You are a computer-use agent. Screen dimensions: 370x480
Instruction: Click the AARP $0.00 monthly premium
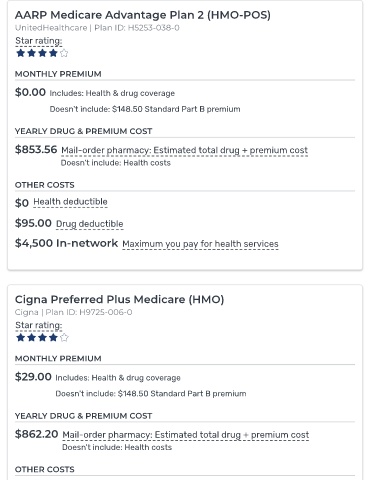point(30,92)
